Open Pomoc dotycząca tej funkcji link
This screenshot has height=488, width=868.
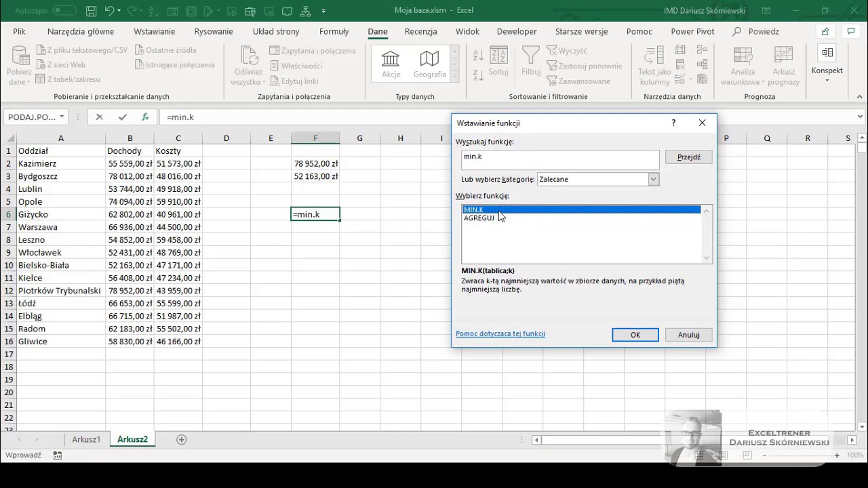500,333
